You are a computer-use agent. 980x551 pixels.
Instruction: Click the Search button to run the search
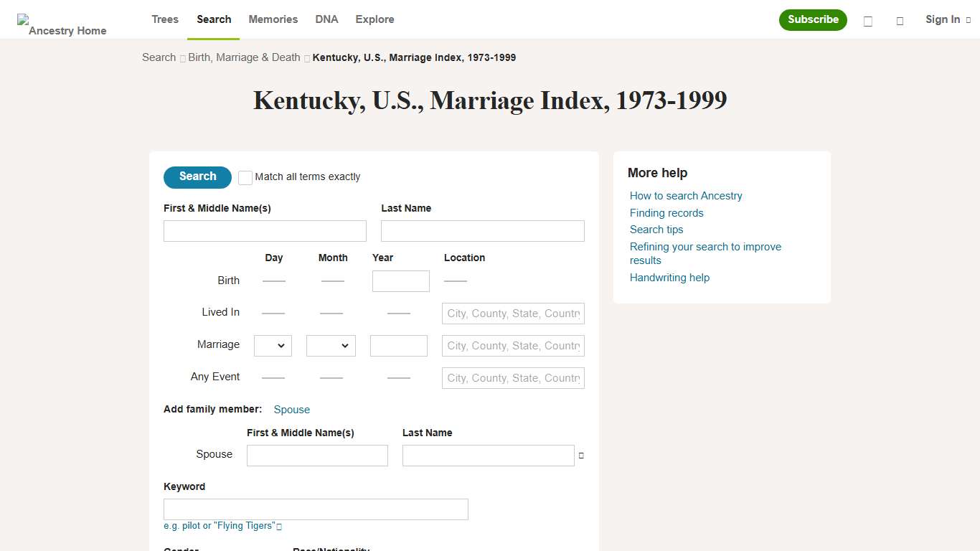197,177
